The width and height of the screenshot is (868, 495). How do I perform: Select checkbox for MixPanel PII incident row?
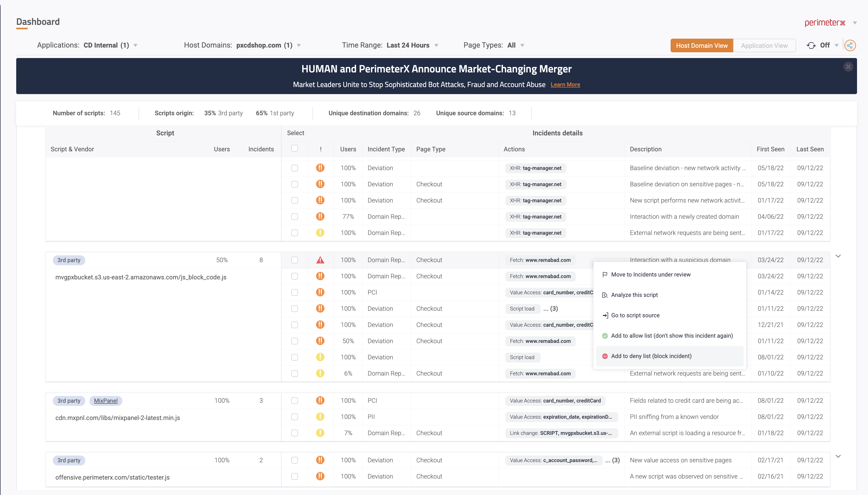294,417
